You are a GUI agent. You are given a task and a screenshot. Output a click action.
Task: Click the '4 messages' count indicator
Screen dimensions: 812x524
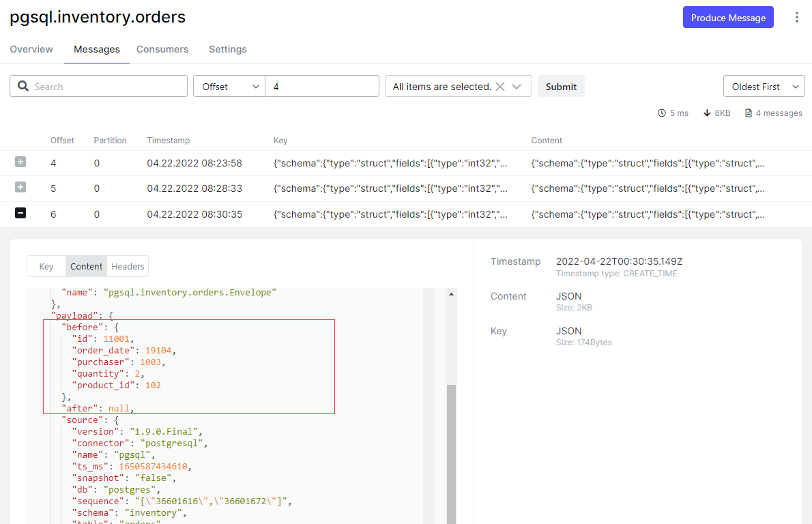(773, 113)
